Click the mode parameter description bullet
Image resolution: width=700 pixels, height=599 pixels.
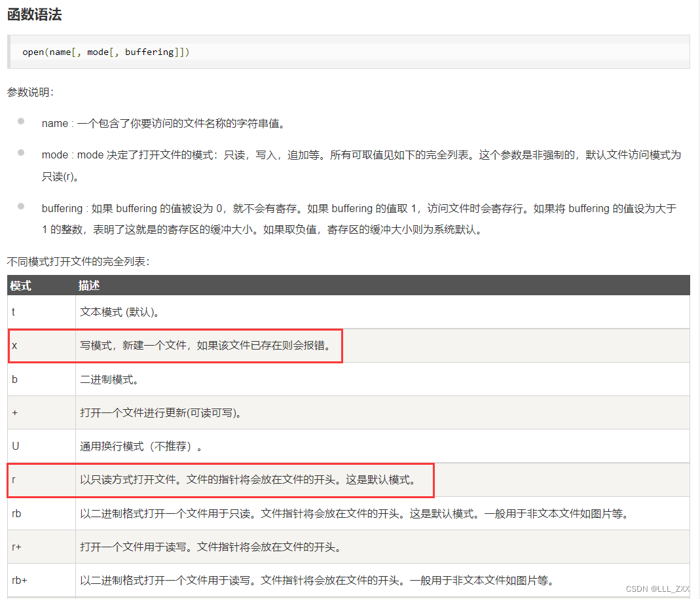pyautogui.click(x=361, y=166)
